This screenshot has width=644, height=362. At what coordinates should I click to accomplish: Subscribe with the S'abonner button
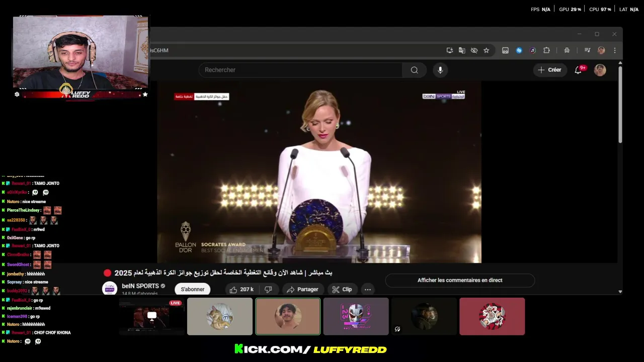click(193, 289)
